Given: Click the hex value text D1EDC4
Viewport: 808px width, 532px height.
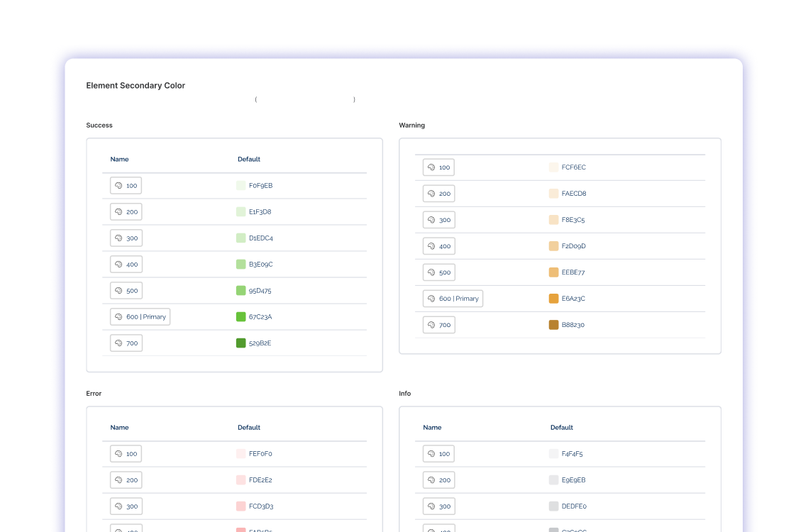Looking at the screenshot, I should click(261, 238).
